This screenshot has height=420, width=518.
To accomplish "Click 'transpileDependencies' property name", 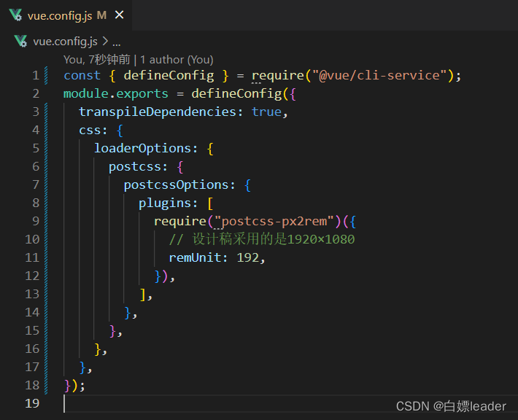I will point(158,112).
